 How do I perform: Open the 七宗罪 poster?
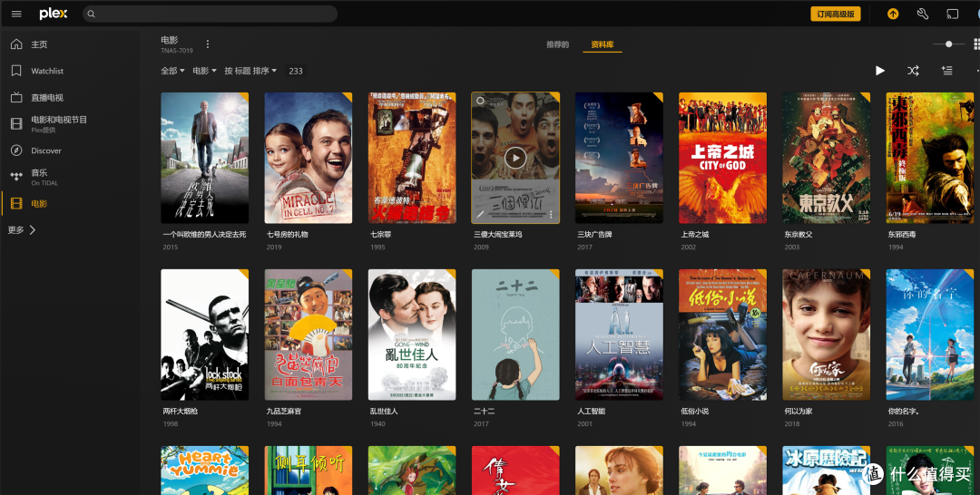pyautogui.click(x=412, y=158)
